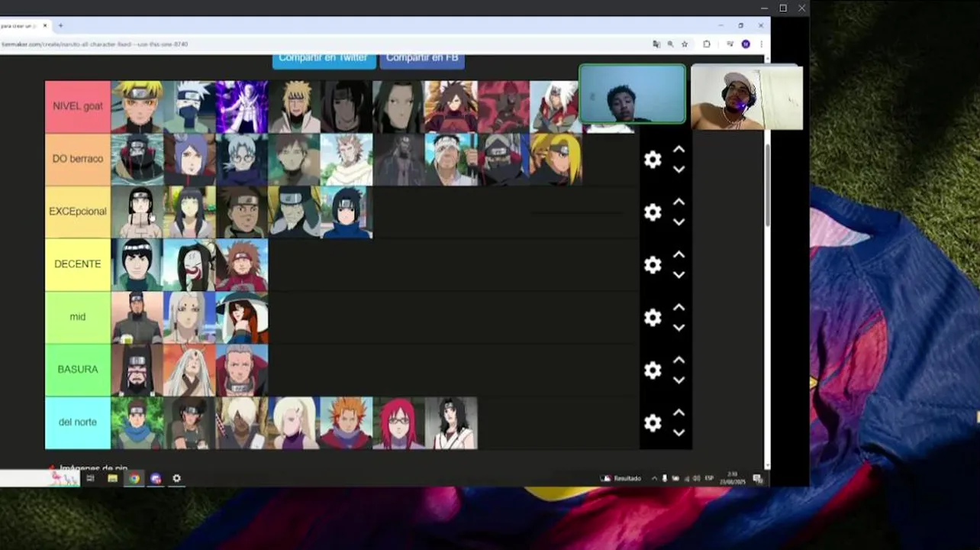Move EXCEpcional row down with chevron
980x550 pixels.
679,222
